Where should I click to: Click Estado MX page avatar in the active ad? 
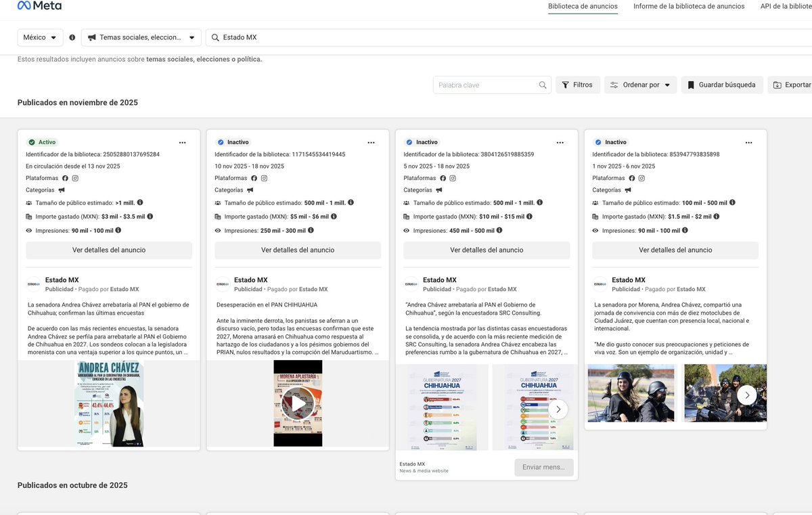pos(33,284)
